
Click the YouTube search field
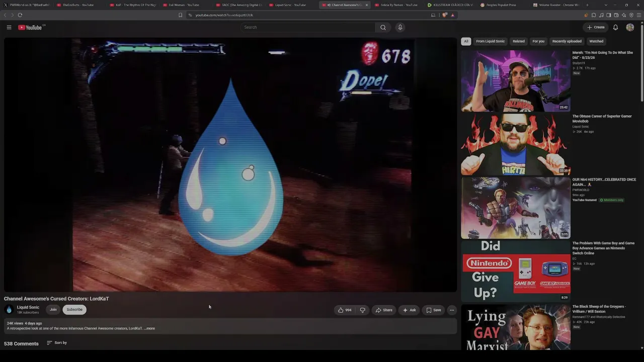pyautogui.click(x=308, y=27)
